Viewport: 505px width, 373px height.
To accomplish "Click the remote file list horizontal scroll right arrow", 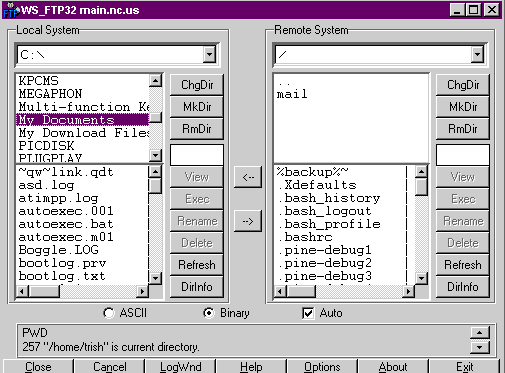I will 408,292.
